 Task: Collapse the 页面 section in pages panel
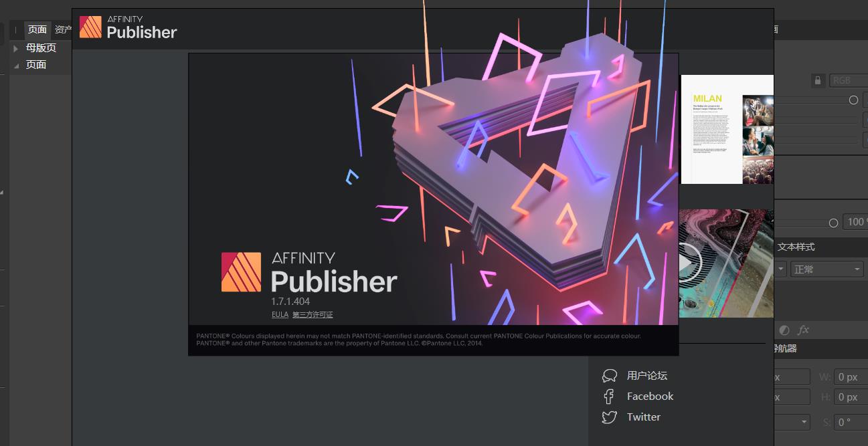[16, 65]
